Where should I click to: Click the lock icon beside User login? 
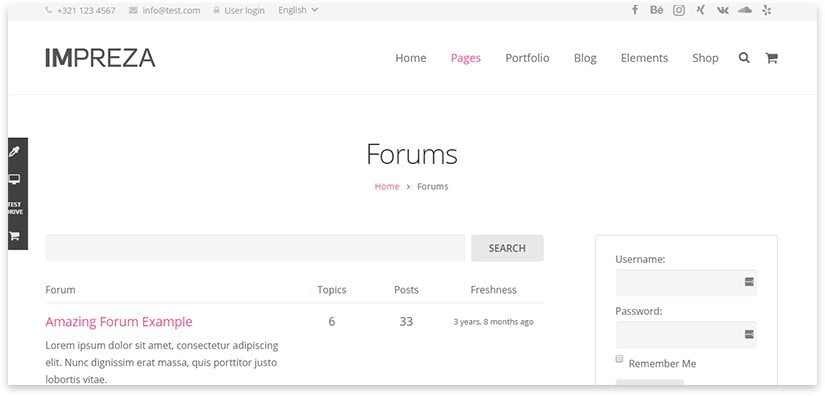point(216,10)
